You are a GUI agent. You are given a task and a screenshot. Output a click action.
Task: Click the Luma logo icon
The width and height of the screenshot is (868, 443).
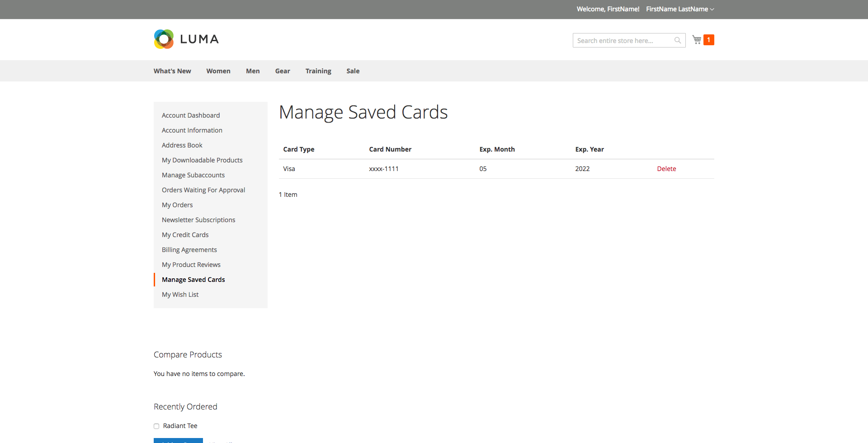(x=164, y=39)
